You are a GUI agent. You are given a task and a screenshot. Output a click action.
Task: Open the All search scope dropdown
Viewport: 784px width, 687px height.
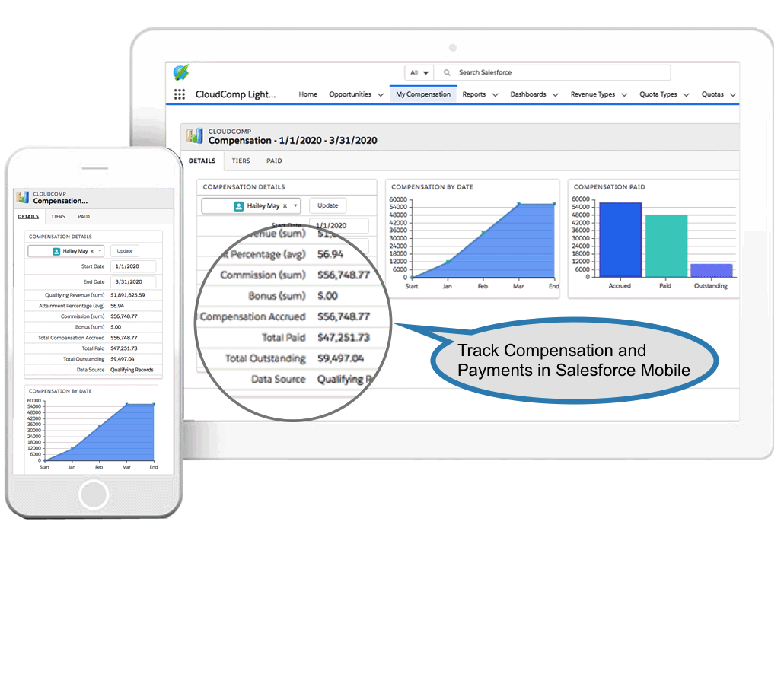(x=419, y=72)
